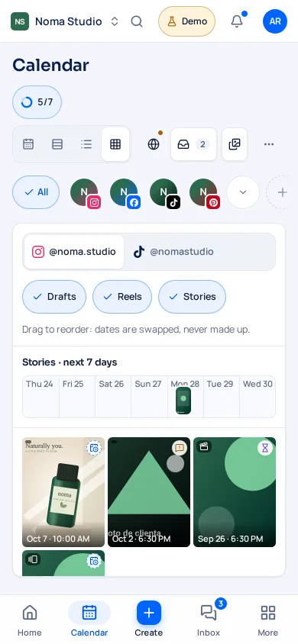Click scheduled icon on the bottom partial post
The width and height of the screenshot is (298, 644).
94,561
